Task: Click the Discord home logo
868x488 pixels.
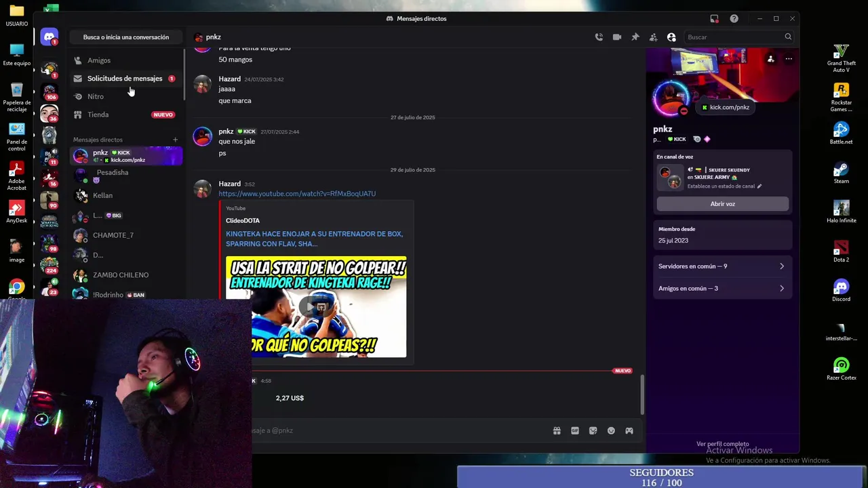Action: (x=49, y=37)
